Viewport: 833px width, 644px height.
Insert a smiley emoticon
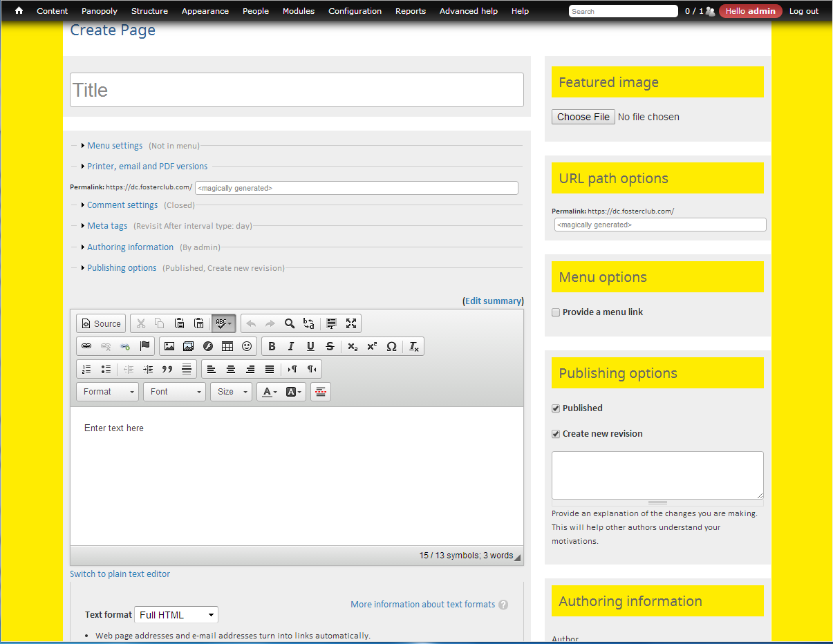[x=246, y=345]
